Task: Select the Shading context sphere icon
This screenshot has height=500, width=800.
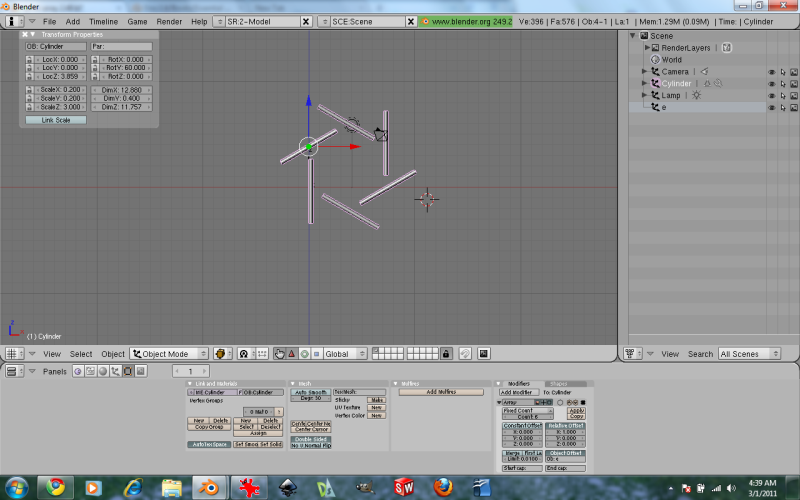Action: point(103,371)
